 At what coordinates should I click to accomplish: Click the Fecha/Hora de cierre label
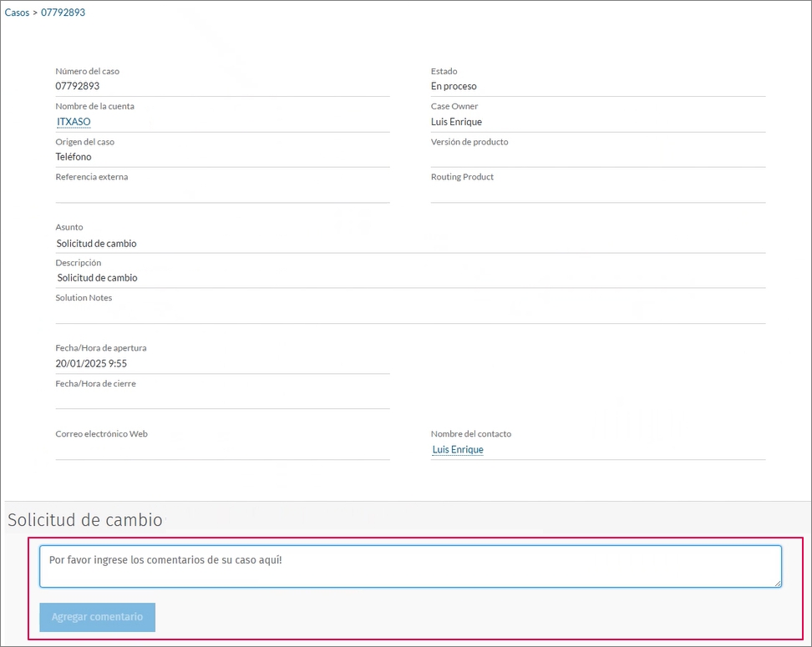click(x=96, y=383)
